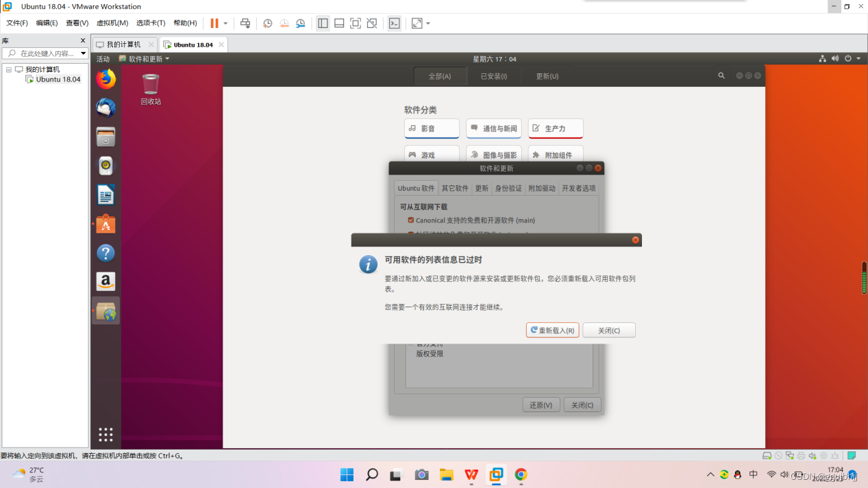Enter VMware full screen mode

click(356, 23)
